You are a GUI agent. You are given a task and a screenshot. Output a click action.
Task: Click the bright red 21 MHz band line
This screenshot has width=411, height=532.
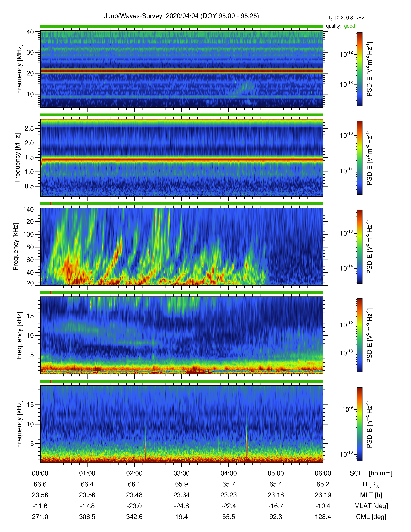point(181,71)
